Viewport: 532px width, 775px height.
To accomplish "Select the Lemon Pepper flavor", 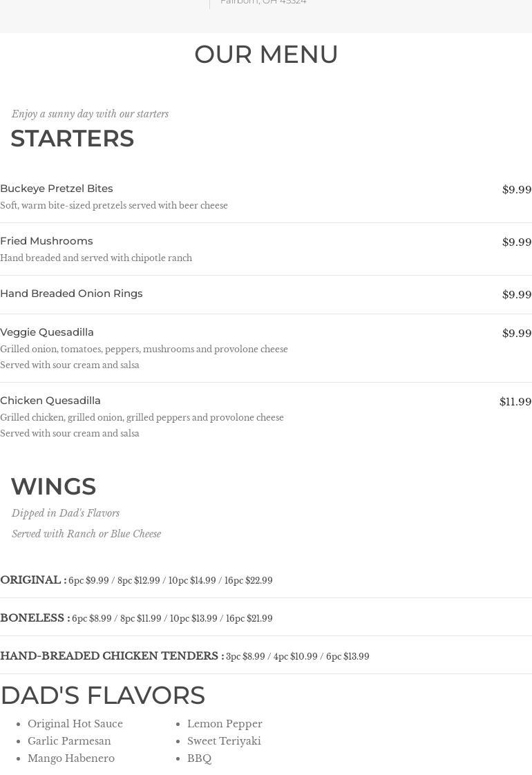I will click(x=225, y=724).
